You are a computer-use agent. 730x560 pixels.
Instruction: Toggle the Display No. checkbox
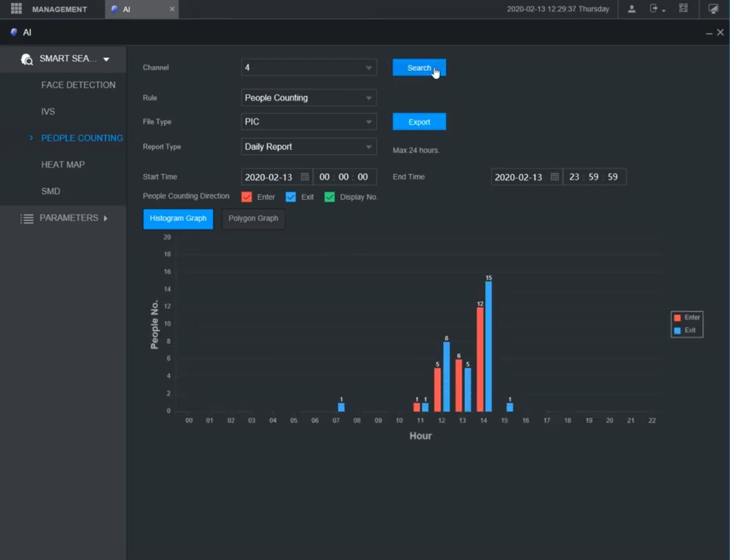[x=330, y=197]
